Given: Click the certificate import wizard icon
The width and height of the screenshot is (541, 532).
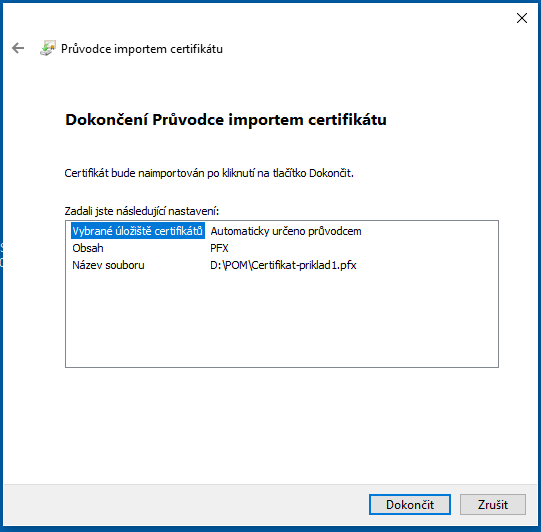Looking at the screenshot, I should (x=48, y=48).
